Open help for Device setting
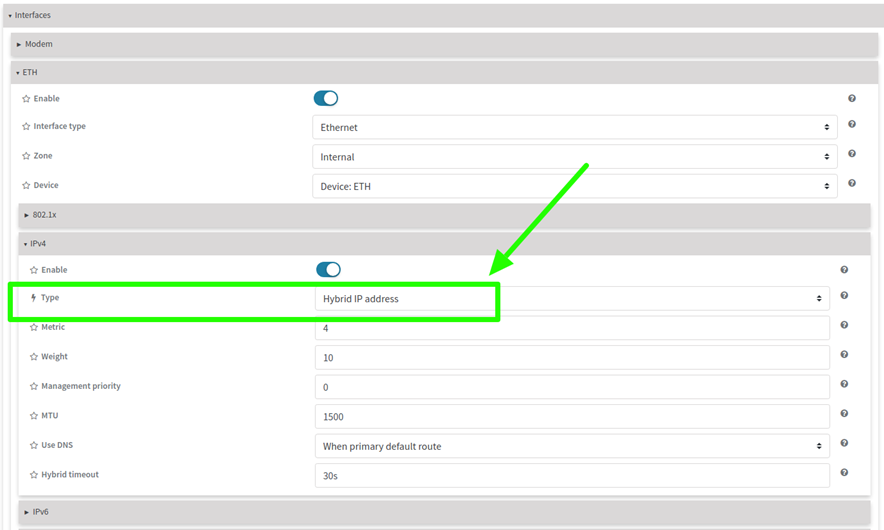The image size is (884, 530). click(x=852, y=183)
